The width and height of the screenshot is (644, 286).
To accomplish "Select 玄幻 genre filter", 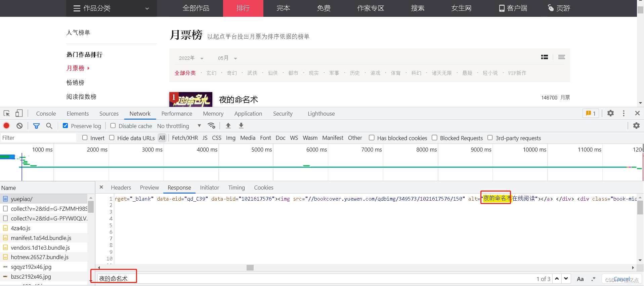I will (211, 73).
